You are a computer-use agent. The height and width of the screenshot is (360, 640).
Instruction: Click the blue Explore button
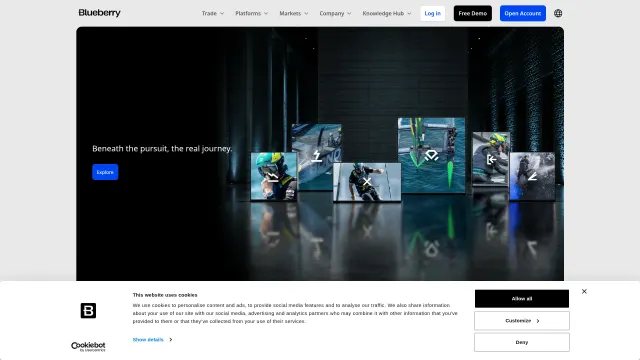[x=105, y=172]
